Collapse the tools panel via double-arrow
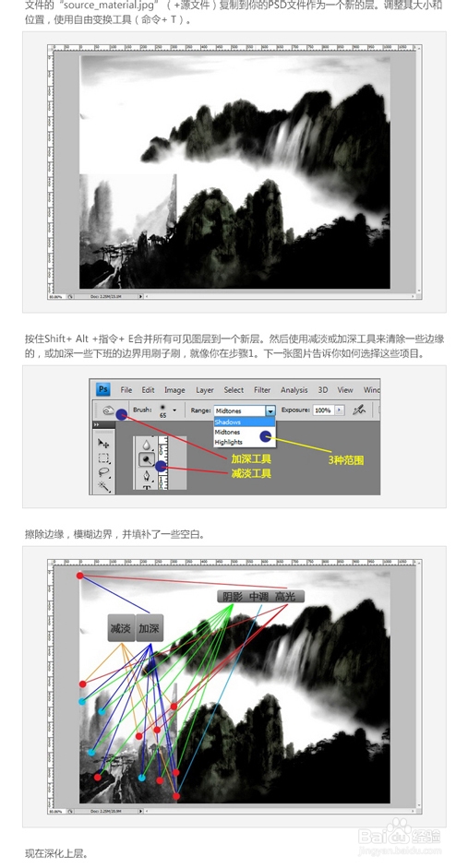Screen dimensions: 468x868 [x=96, y=424]
